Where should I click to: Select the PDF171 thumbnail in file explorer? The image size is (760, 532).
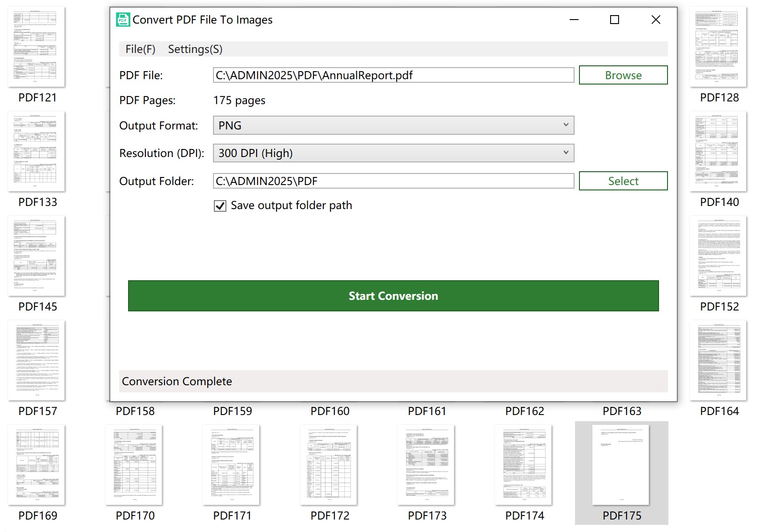coord(231,465)
